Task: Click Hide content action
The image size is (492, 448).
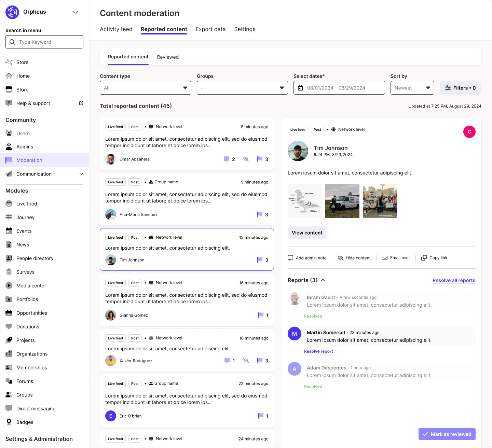Action: tap(354, 258)
